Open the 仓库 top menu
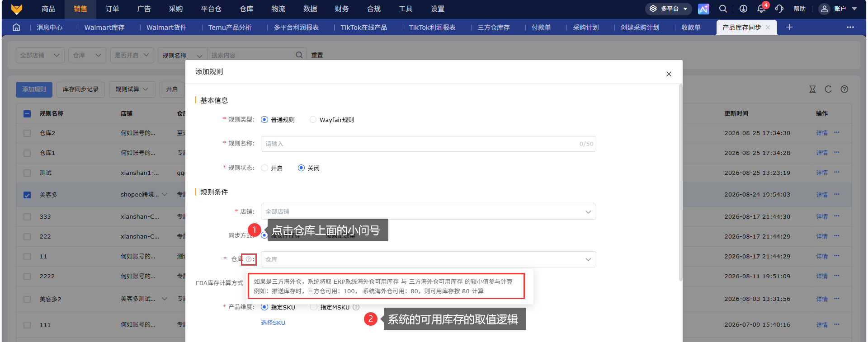The height and width of the screenshot is (342, 868). tap(246, 9)
